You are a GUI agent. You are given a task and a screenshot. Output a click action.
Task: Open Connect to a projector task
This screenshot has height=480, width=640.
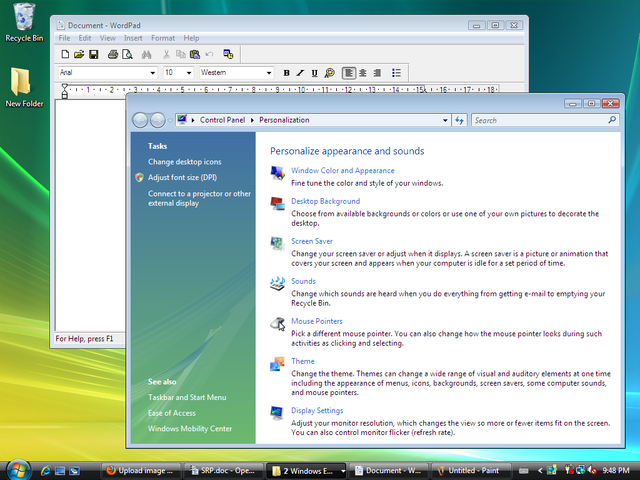pyautogui.click(x=199, y=198)
